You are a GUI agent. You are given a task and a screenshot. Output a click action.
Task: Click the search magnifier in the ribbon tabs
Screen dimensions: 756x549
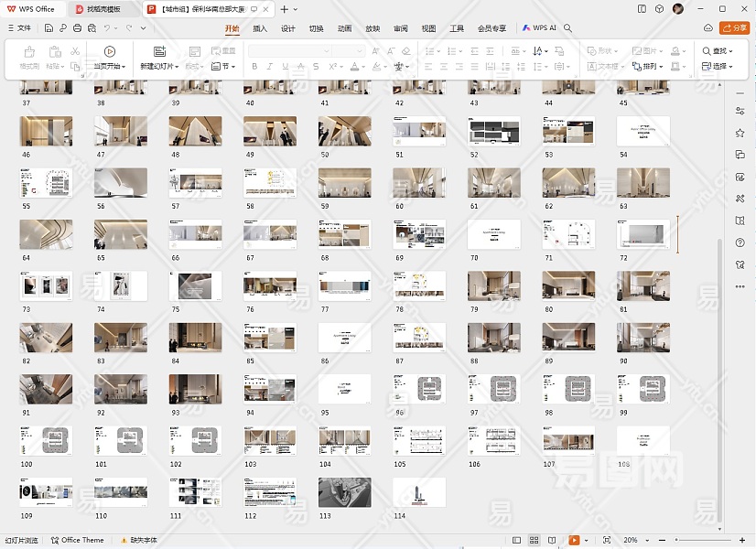(568, 28)
